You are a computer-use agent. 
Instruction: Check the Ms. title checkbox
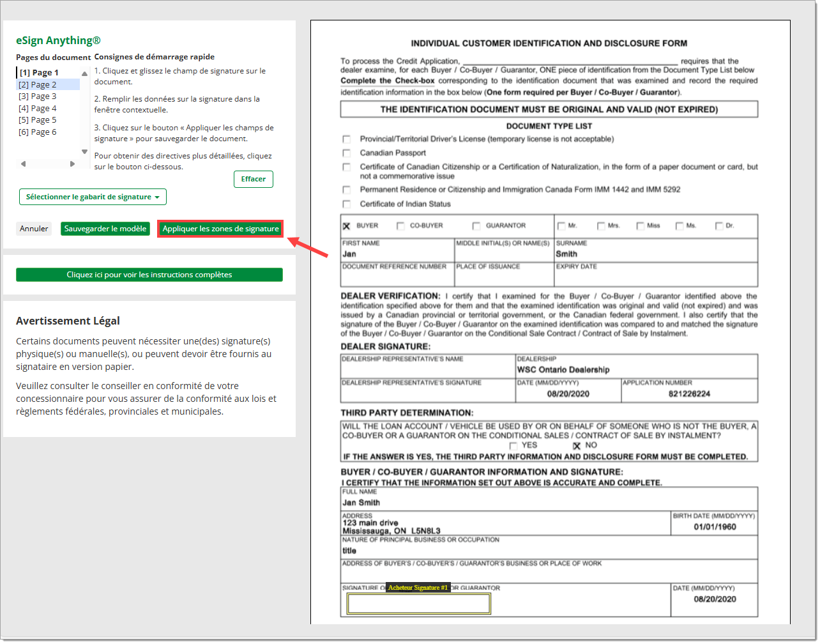point(680,226)
